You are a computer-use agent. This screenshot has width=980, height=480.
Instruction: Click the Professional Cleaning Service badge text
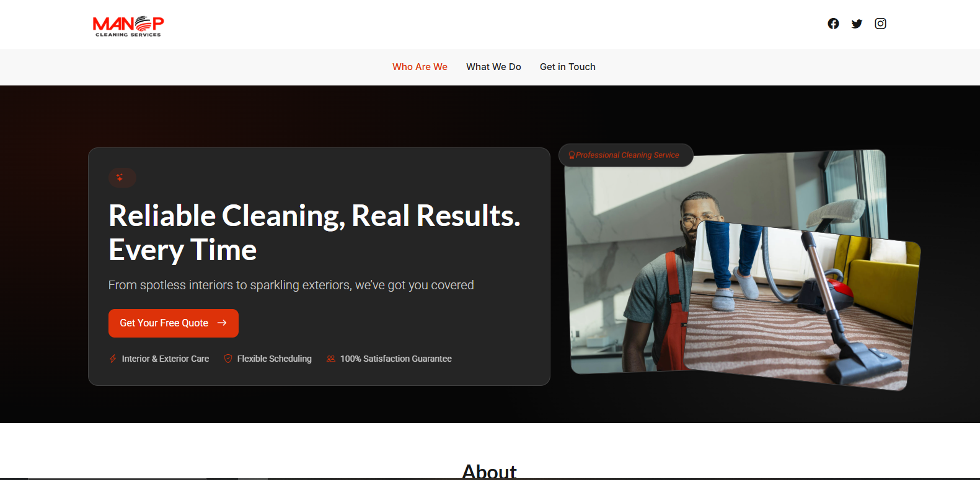627,155
